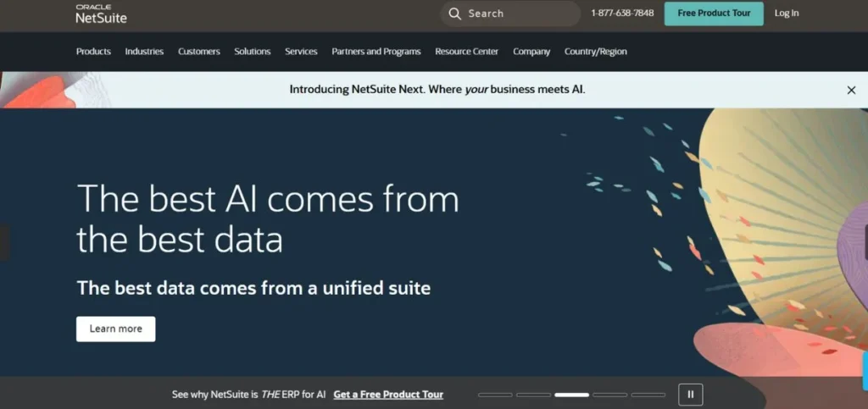Open the Log In link

point(786,14)
